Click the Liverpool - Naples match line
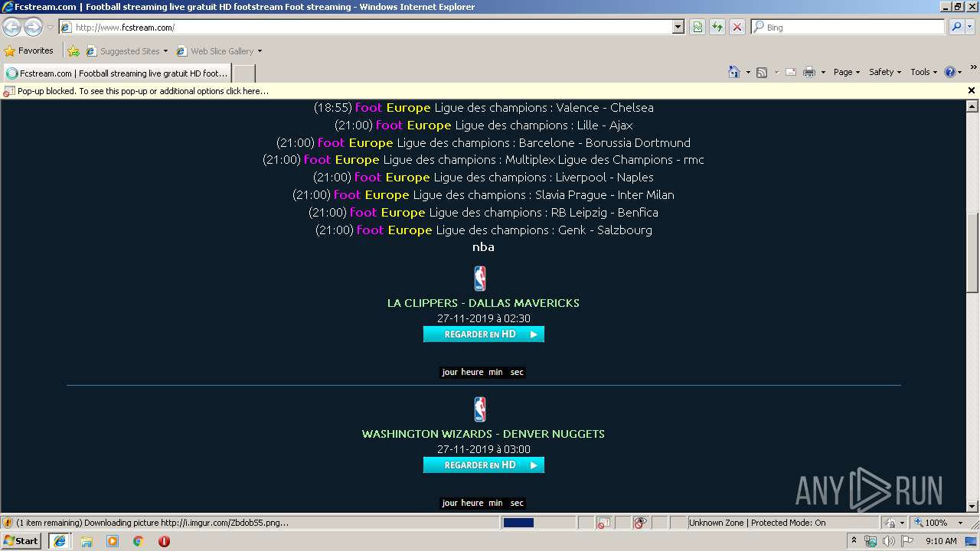The width and height of the screenshot is (980, 551). pyautogui.click(x=483, y=178)
